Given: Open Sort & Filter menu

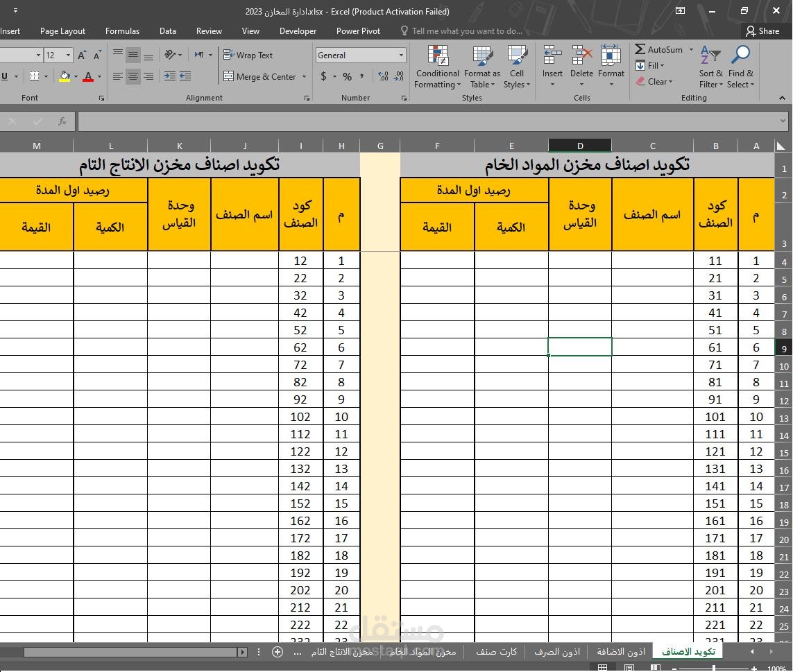Looking at the screenshot, I should (711, 67).
